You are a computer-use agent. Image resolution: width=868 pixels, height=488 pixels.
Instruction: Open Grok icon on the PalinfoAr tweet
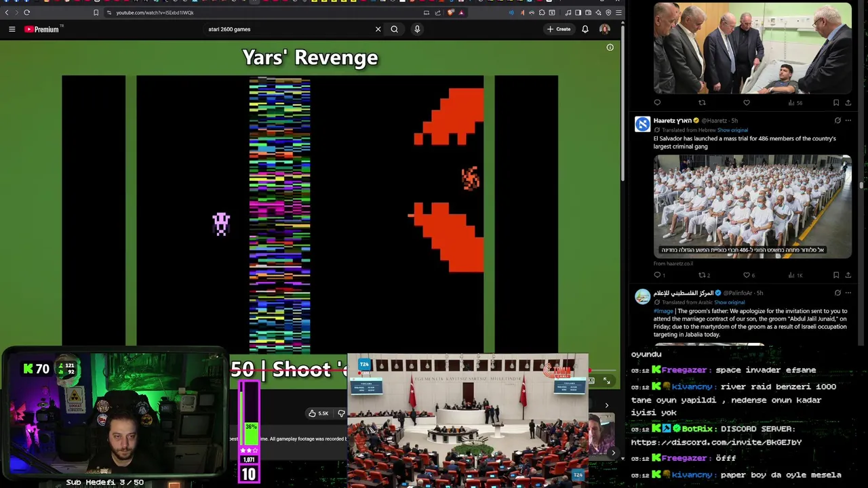(837, 293)
